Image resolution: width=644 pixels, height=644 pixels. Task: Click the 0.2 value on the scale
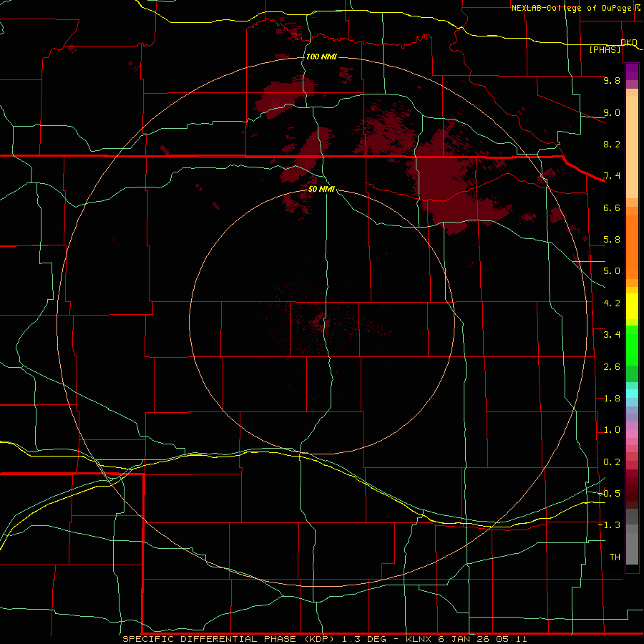[x=612, y=462]
